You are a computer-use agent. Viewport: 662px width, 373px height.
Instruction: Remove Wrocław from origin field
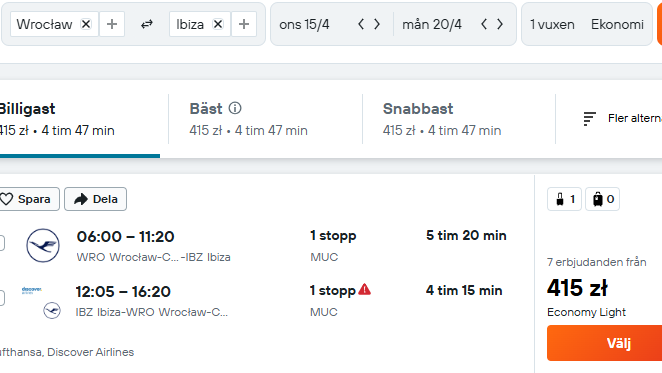click(86, 25)
